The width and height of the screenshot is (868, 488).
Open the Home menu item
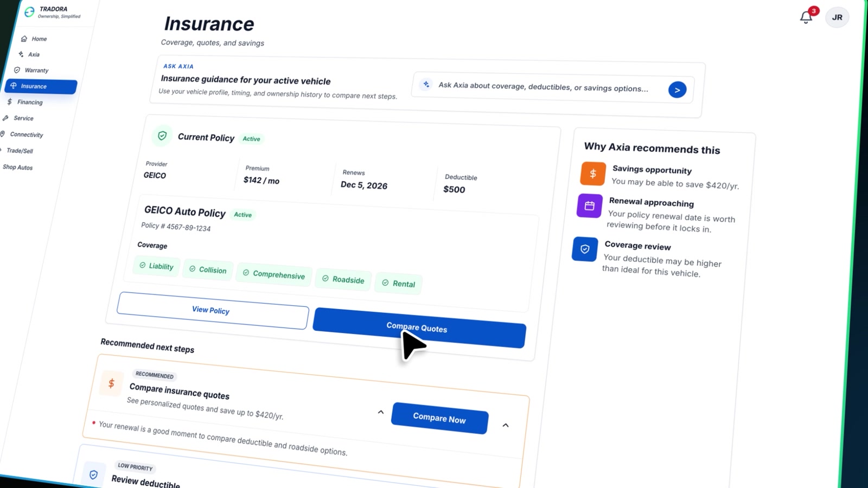tap(39, 38)
